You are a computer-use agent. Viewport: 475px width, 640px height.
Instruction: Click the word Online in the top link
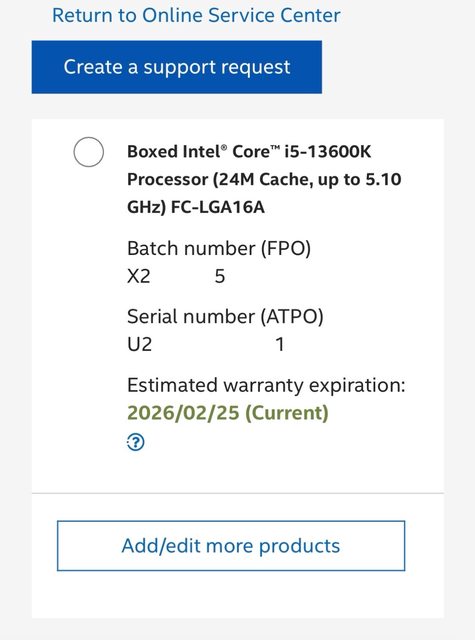point(172,16)
